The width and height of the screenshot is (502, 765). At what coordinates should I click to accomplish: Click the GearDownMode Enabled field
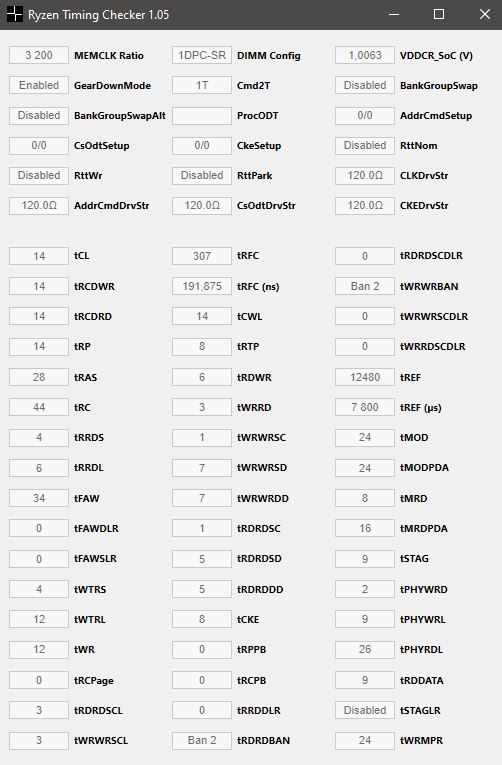[39, 85]
